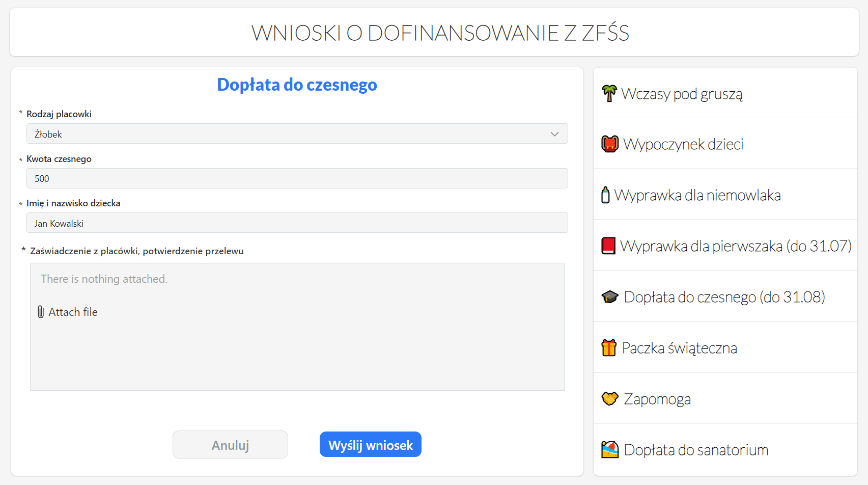Expand the dropdown chevron next to Żłobek
868x485 pixels.
click(554, 134)
